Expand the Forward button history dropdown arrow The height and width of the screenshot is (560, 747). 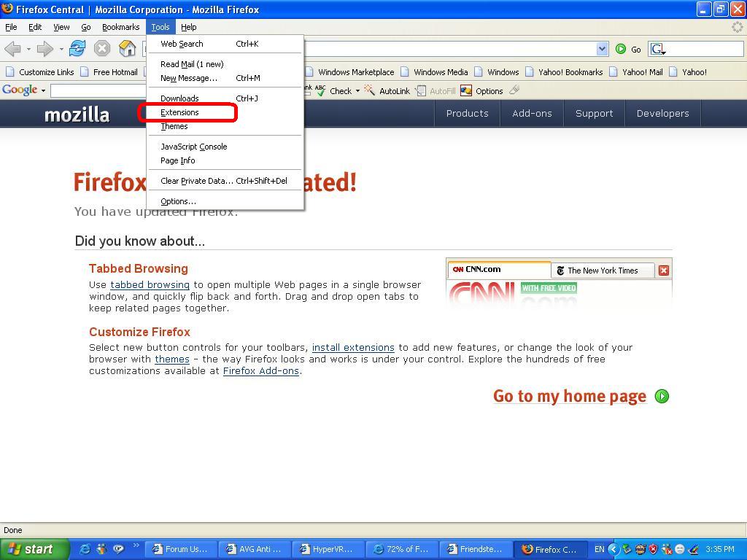61,49
